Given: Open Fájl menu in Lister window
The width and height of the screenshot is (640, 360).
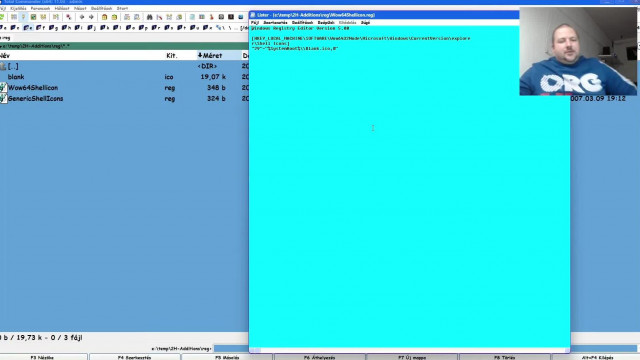Looking at the screenshot, I should 255,23.
